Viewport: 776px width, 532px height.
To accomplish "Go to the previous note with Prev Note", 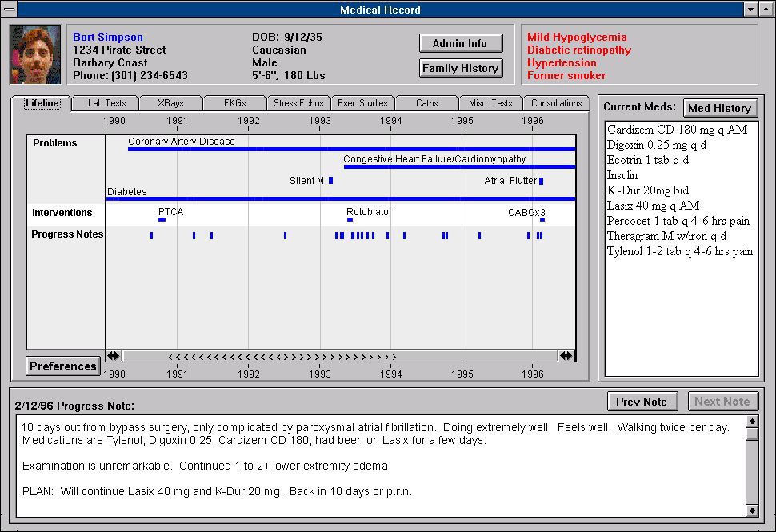I will (x=642, y=402).
